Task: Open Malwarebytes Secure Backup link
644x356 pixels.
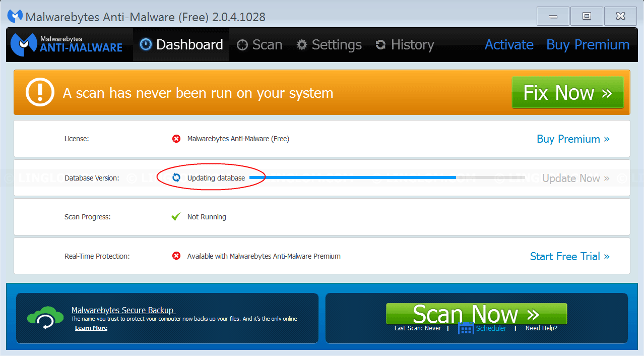Action: click(122, 310)
